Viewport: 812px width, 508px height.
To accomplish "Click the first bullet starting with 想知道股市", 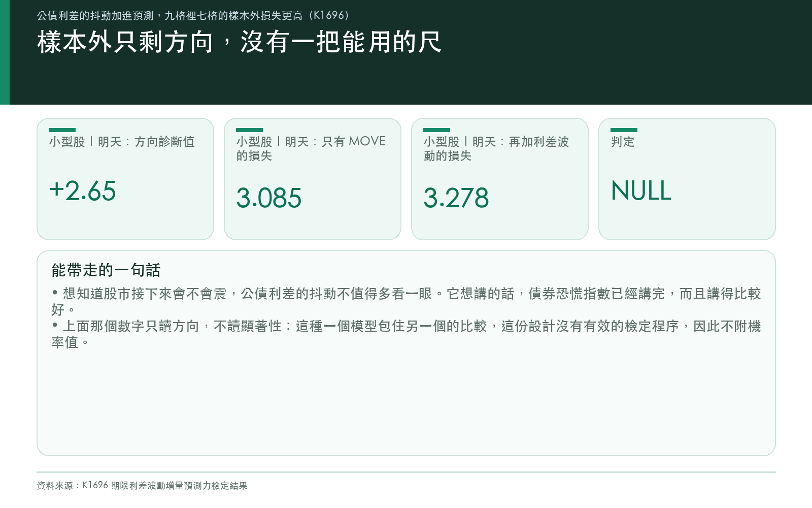I will coord(406,301).
